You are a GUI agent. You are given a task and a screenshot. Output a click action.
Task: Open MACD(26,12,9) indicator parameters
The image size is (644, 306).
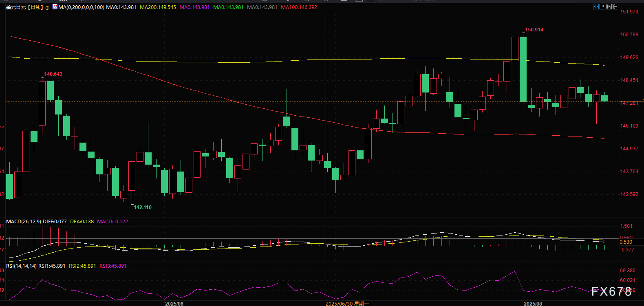(24, 222)
